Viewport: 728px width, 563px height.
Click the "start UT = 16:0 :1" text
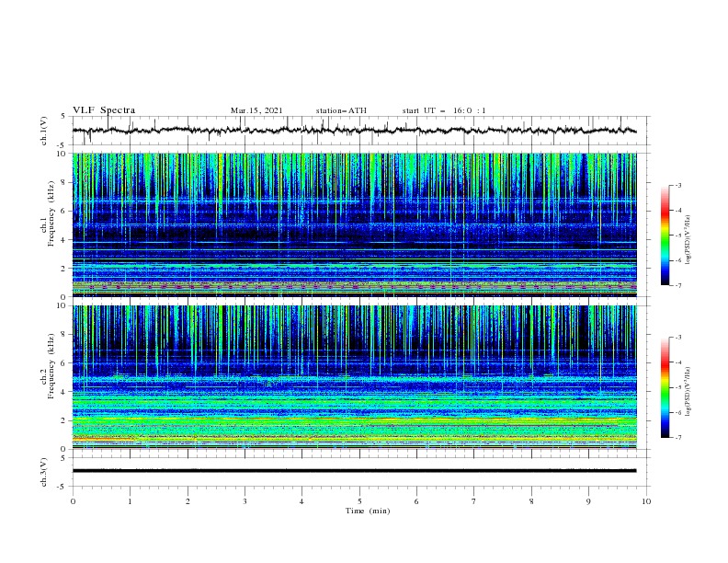[x=444, y=110]
